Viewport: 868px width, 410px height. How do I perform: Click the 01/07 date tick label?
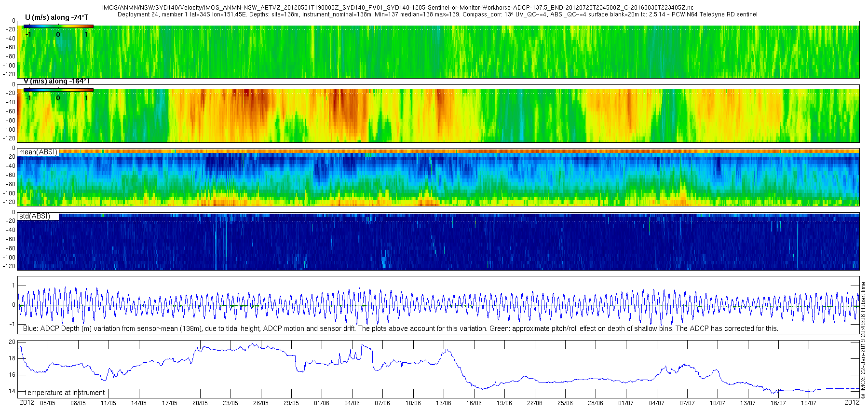click(x=626, y=403)
